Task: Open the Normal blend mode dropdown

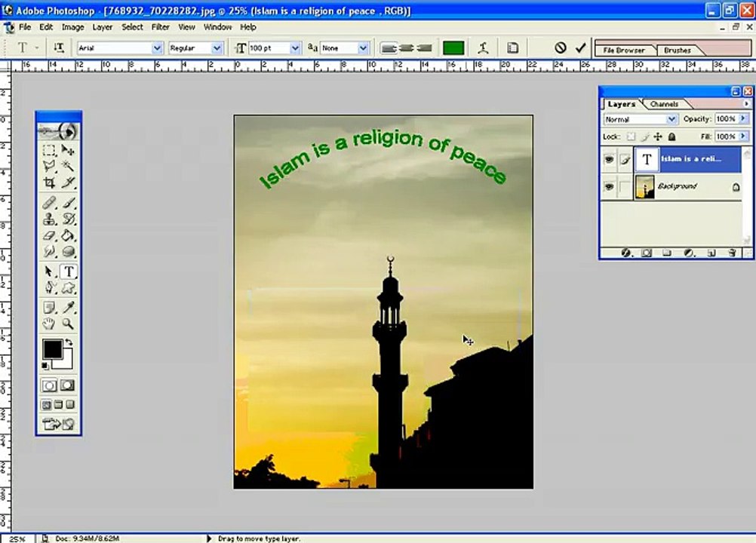Action: [x=671, y=119]
